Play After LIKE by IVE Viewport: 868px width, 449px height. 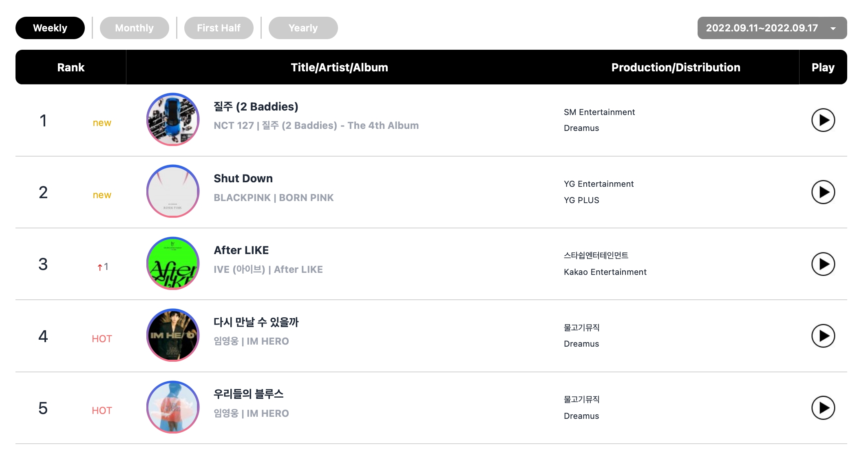823,264
